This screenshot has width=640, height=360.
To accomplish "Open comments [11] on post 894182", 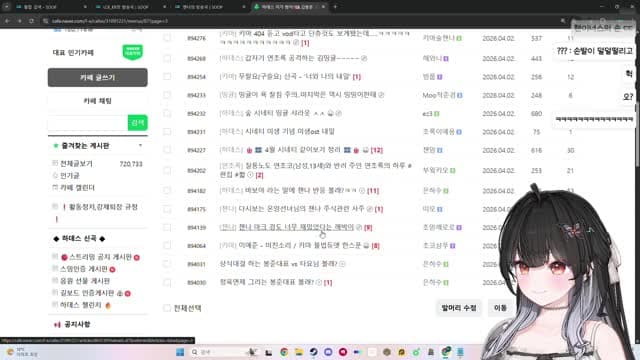I will tap(373, 191).
